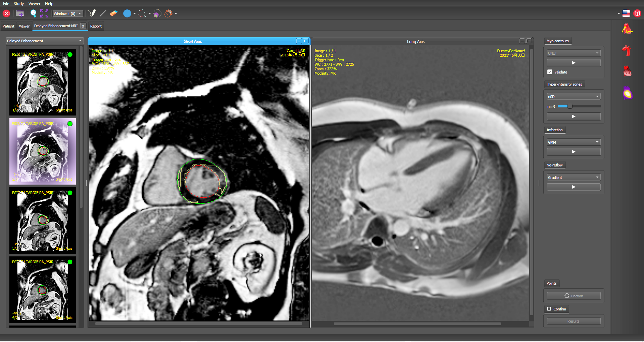
Task: Open the Window 1 (0) dropdown
Action: pos(68,14)
